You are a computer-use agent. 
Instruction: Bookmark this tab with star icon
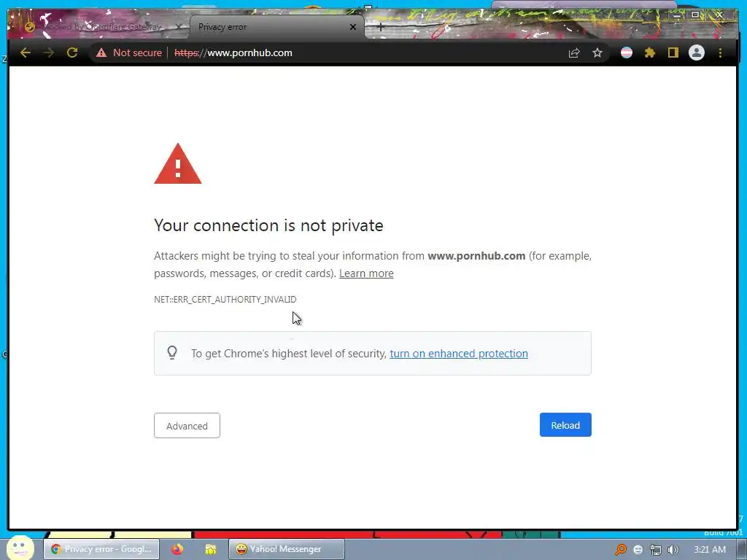pos(597,52)
